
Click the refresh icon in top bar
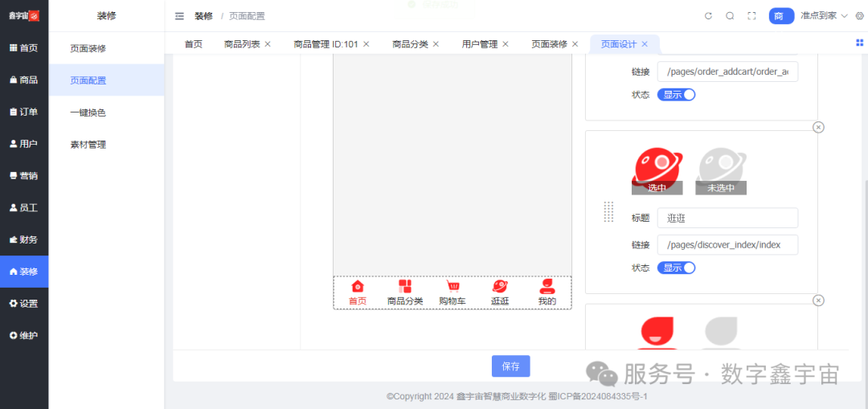click(708, 16)
